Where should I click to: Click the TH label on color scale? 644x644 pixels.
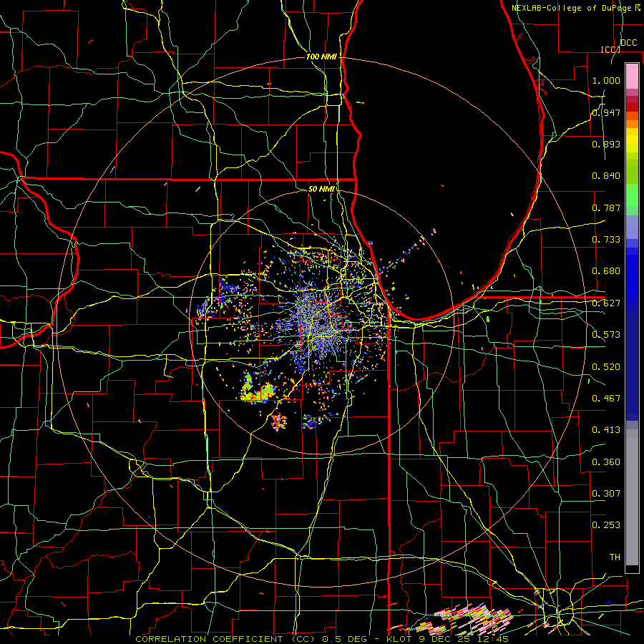pos(615,557)
